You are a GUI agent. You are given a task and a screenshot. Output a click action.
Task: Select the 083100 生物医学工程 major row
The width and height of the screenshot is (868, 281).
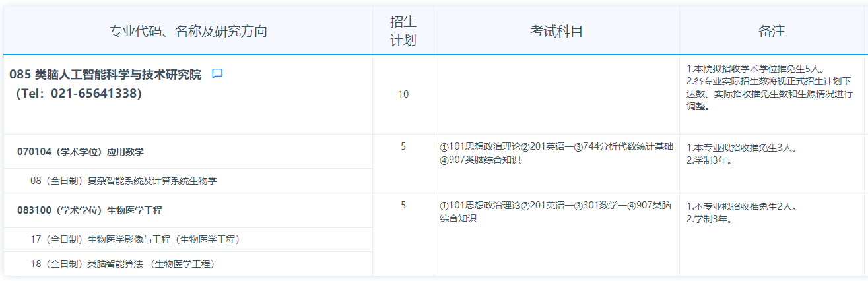(x=90, y=210)
